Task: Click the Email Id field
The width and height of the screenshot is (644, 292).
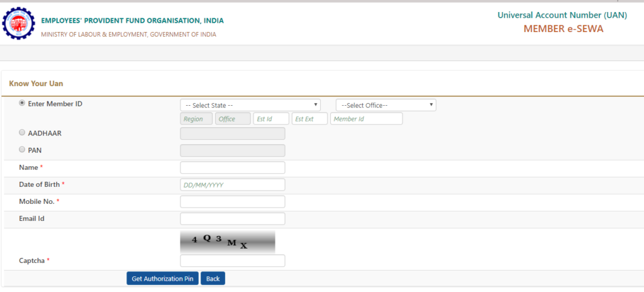Action: coord(233,219)
